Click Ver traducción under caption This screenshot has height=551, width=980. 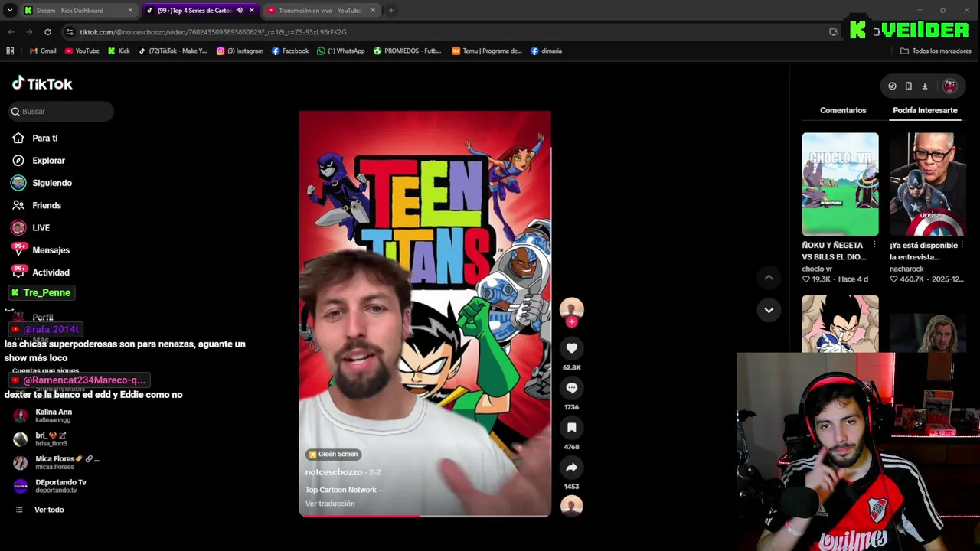(330, 504)
